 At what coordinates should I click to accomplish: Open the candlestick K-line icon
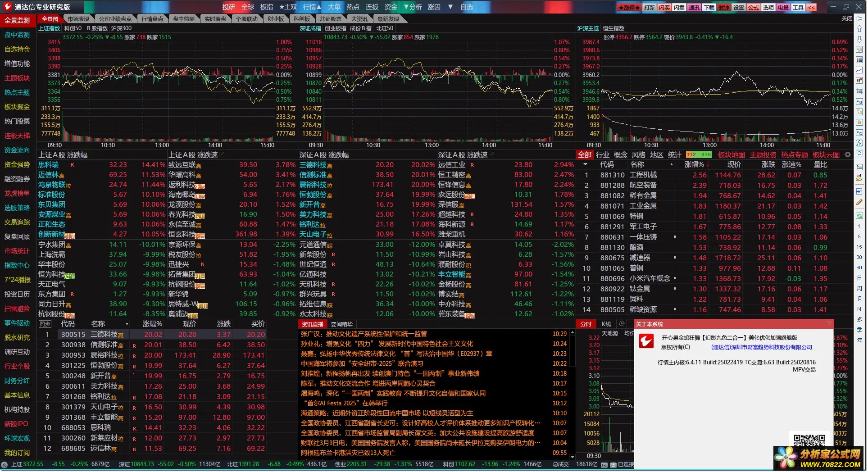[859, 80]
